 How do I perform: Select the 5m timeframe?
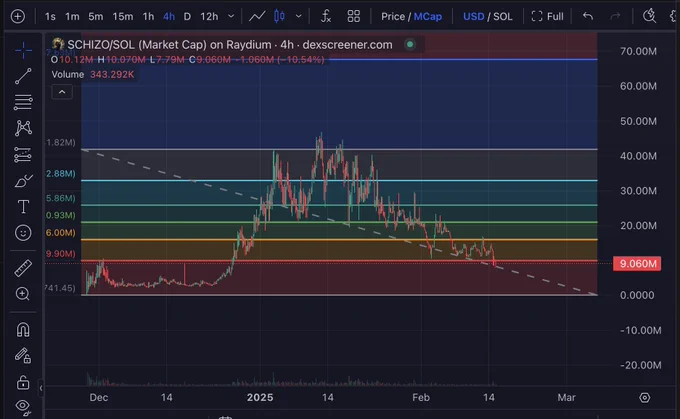[95, 16]
